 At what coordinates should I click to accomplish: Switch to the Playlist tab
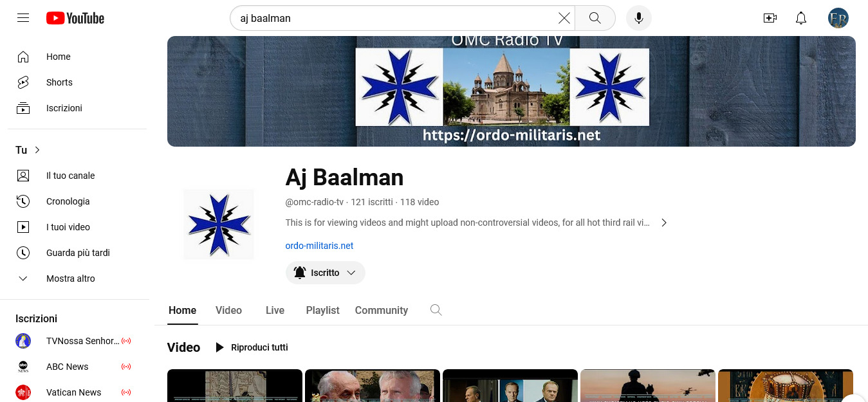tap(322, 310)
